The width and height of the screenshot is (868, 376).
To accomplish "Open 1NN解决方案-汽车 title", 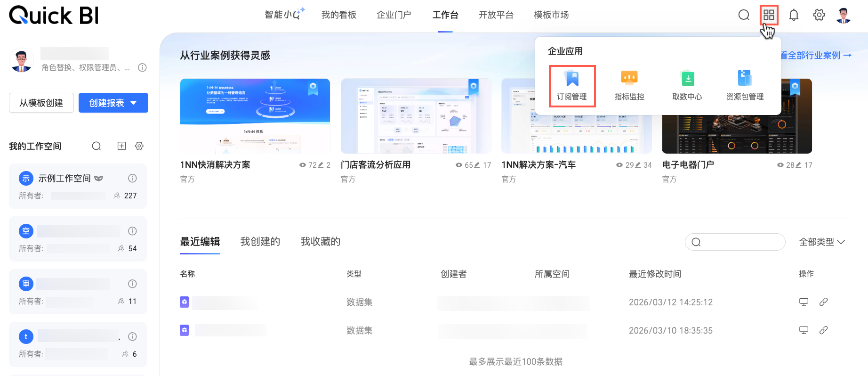I will click(538, 164).
